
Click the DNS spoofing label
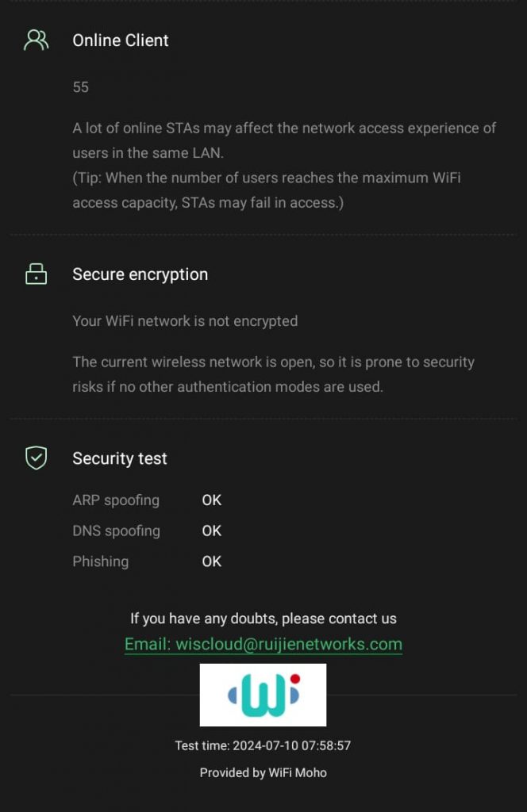point(116,530)
